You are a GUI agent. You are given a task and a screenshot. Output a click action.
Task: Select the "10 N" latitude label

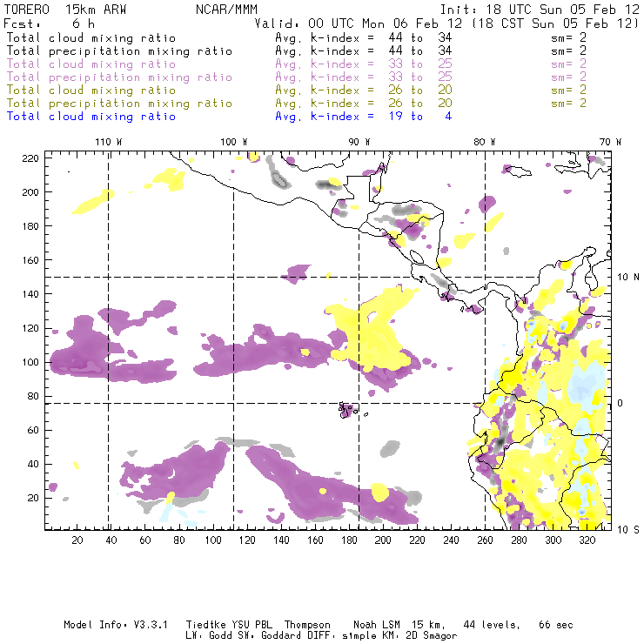pyautogui.click(x=628, y=278)
